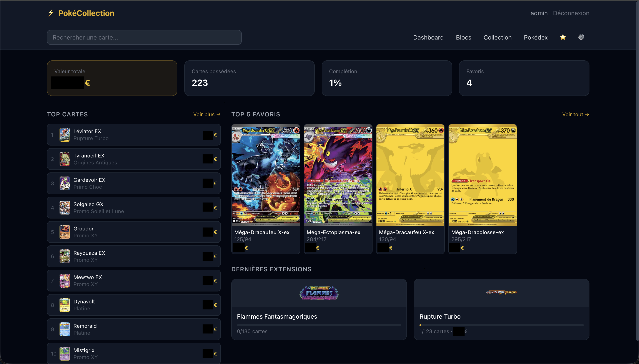Click the Dynavolt name text
This screenshot has width=639, height=364.
click(x=84, y=301)
